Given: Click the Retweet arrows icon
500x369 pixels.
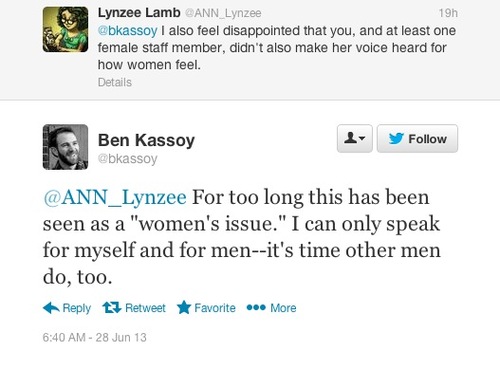Looking at the screenshot, I should (x=112, y=307).
